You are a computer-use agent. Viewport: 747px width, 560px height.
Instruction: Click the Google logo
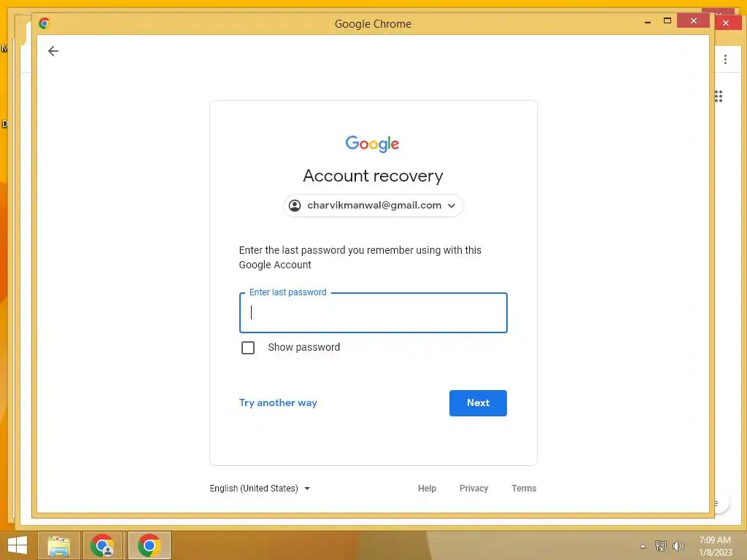click(373, 144)
